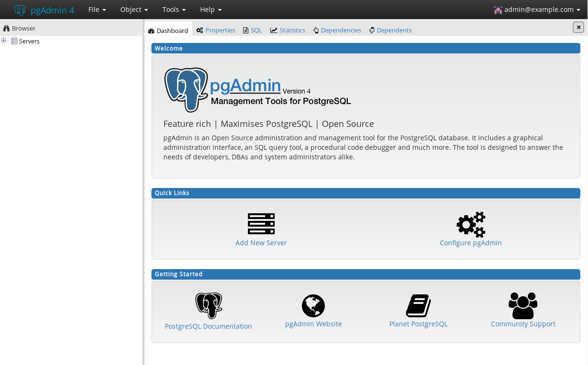The height and width of the screenshot is (365, 588).
Task: Close the panel with the X button
Action: (578, 27)
